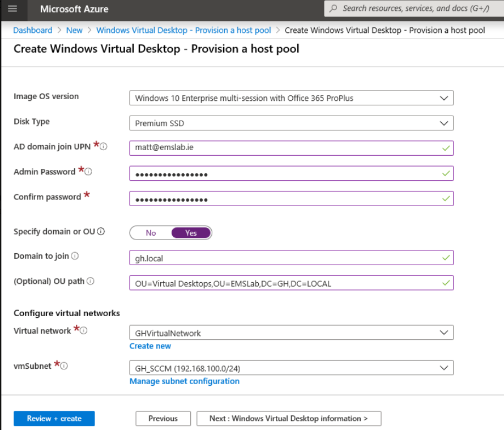Open Windows Virtual Desktop breadcrumb entry
This screenshot has width=504, height=430.
tap(183, 30)
